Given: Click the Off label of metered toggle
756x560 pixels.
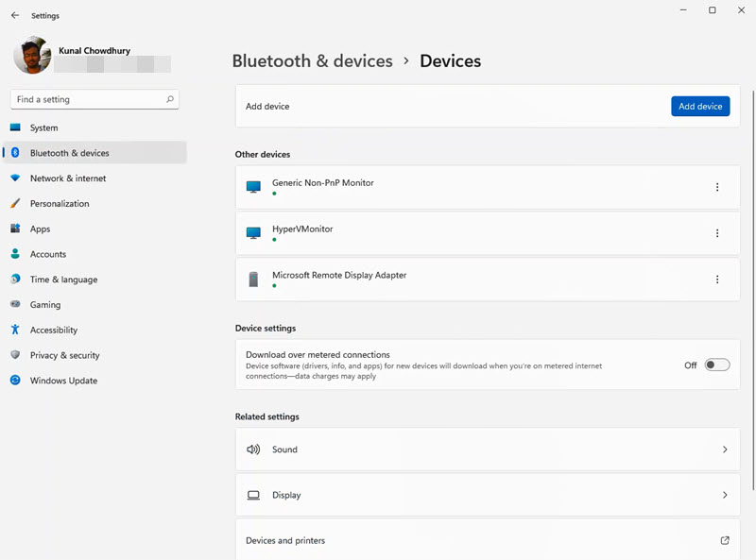Looking at the screenshot, I should click(691, 365).
